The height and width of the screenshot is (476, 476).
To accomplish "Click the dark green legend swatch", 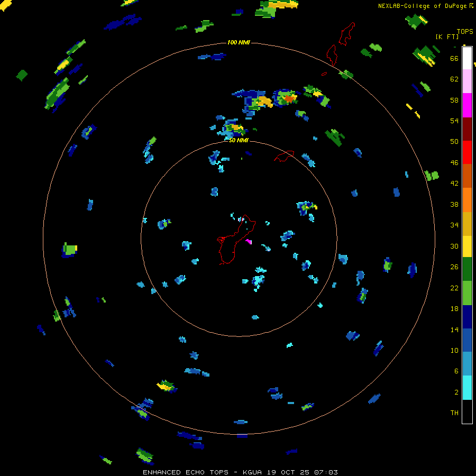I will [x=467, y=269].
